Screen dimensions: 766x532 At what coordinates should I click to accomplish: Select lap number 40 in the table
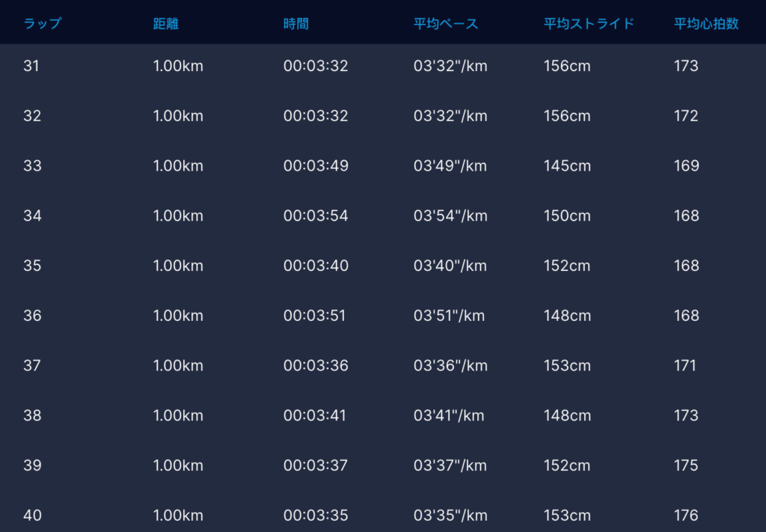pyautogui.click(x=32, y=516)
